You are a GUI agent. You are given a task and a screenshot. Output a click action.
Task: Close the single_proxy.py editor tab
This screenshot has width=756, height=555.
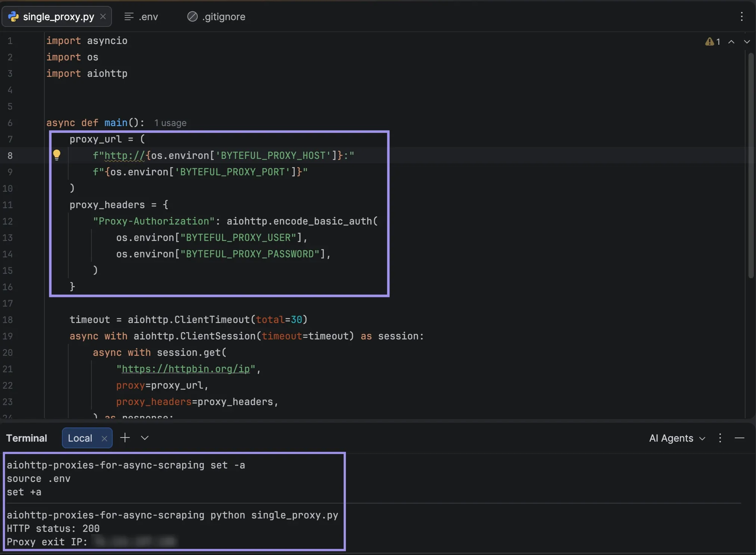[x=103, y=17]
